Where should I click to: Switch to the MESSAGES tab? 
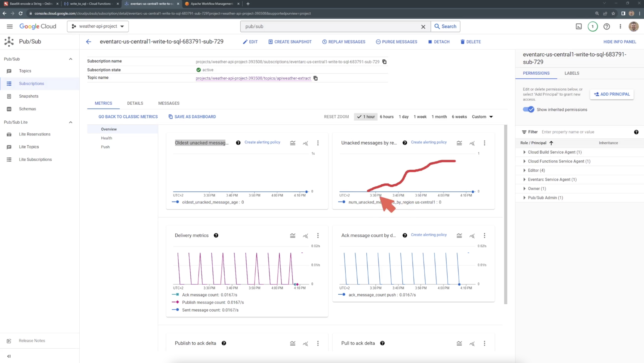pos(169,103)
